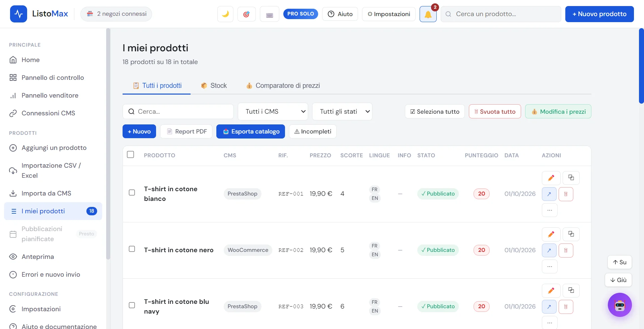Open Connessioni CMS in sidebar

(53, 113)
